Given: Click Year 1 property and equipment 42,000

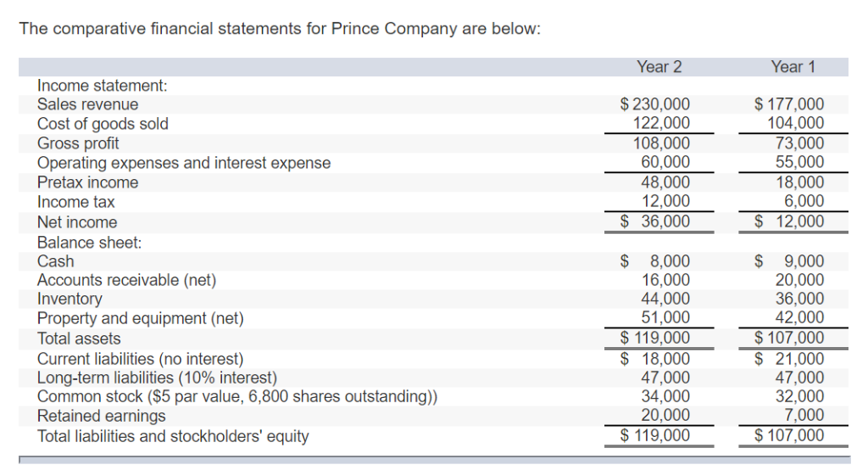Looking at the screenshot, I should click(x=799, y=317).
